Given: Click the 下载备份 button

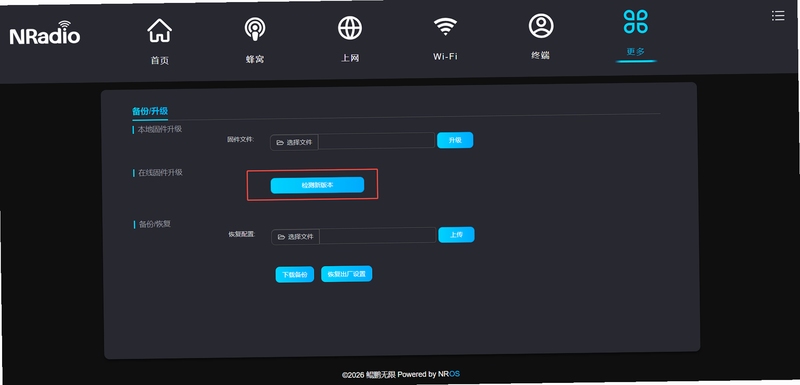Looking at the screenshot, I should [295, 275].
